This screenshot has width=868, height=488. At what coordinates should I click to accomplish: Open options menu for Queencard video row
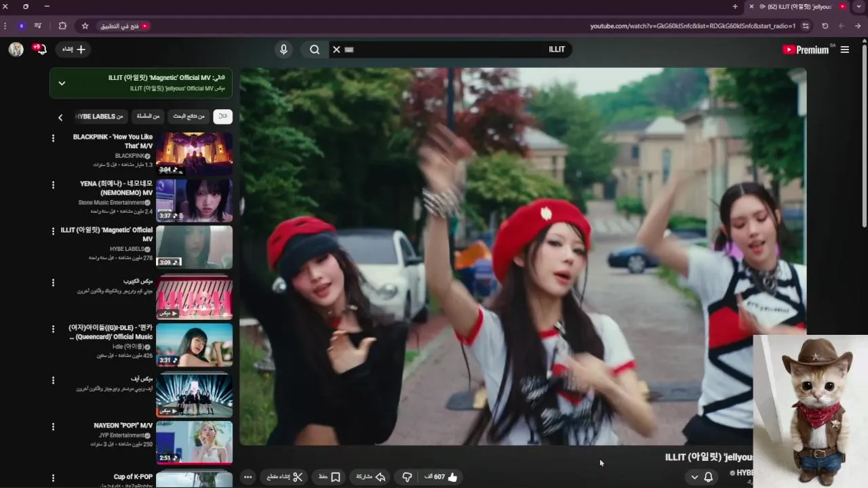53,329
